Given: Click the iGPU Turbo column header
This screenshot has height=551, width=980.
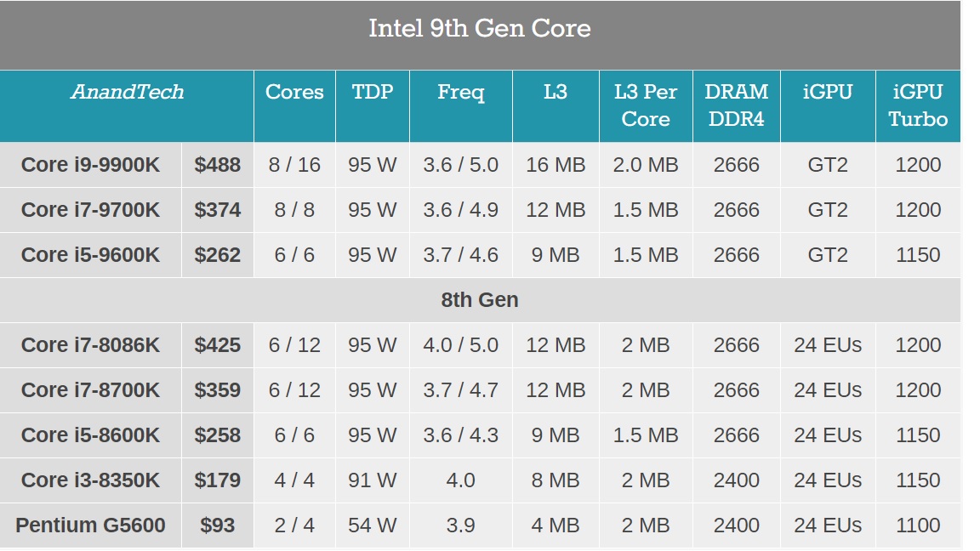Looking at the screenshot, I should click(918, 105).
